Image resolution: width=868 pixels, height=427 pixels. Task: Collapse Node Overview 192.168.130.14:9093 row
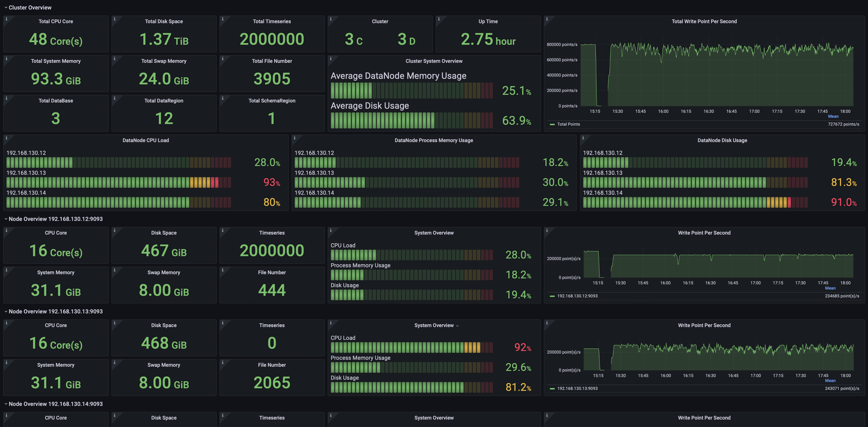click(x=56, y=404)
